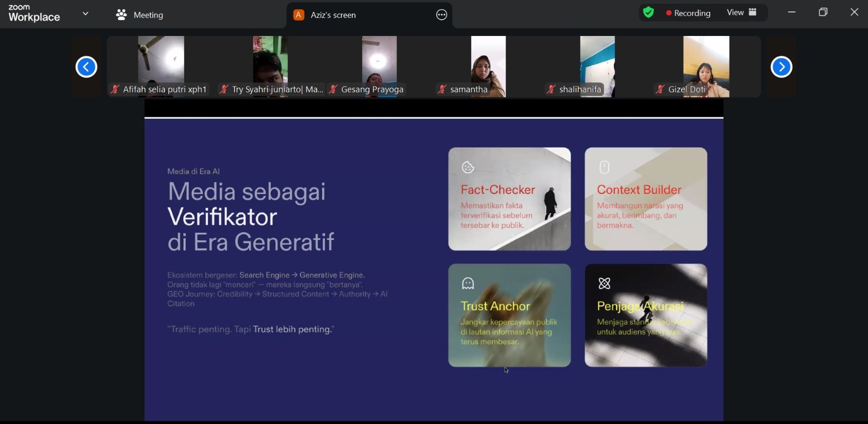
Task: Select the Aziz's screen tab
Action: click(369, 15)
